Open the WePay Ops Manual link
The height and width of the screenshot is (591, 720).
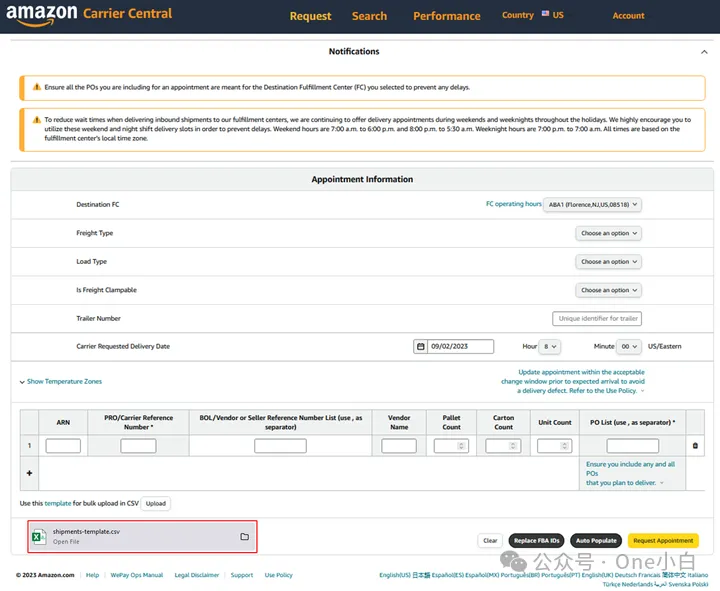coord(137,575)
